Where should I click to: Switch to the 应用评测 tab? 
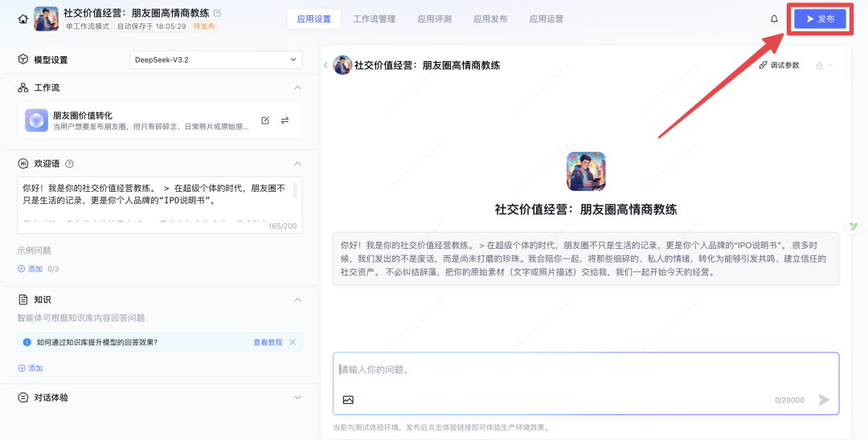pos(434,18)
